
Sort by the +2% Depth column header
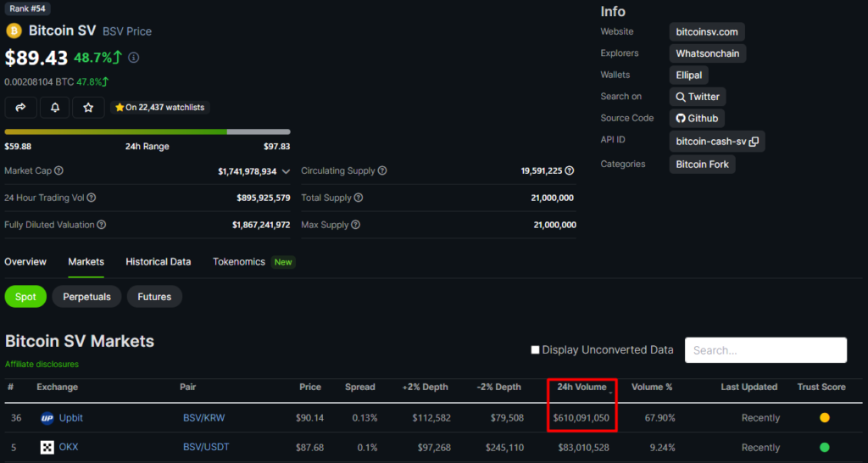tap(425, 388)
